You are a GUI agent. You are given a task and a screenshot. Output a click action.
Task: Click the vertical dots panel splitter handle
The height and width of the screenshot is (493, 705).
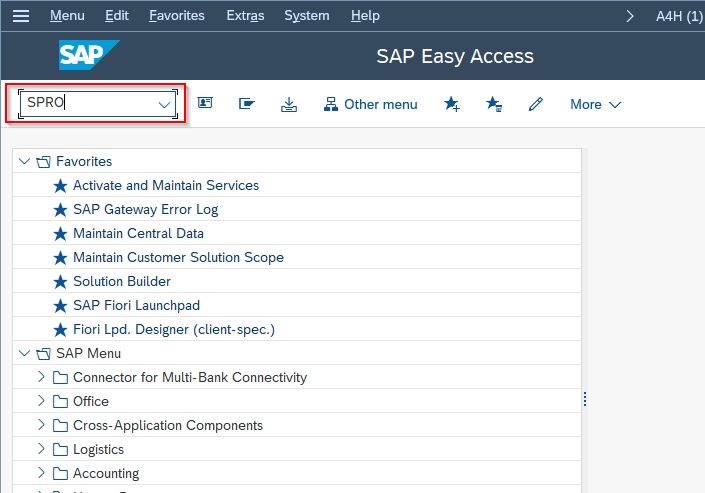(585, 399)
